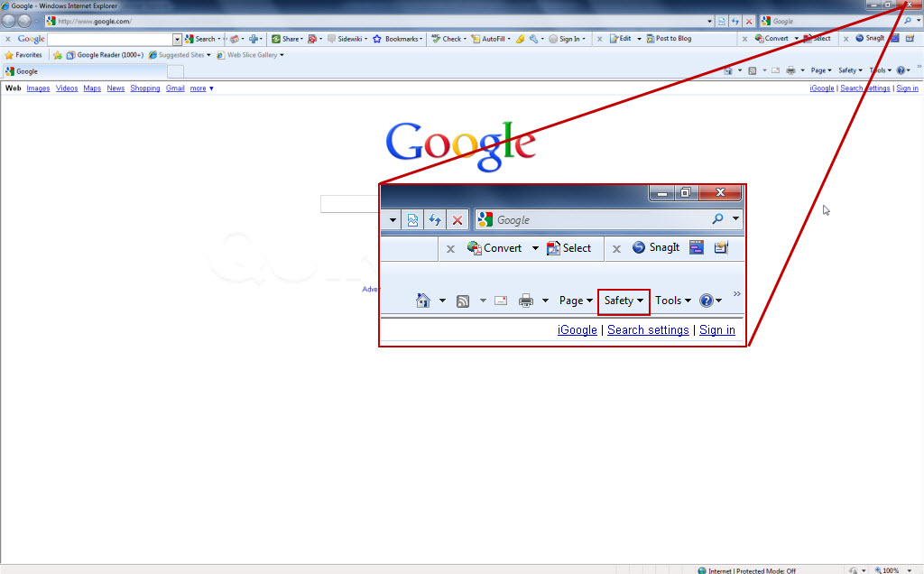
Task: Click Add to Favorites Bar star icon
Action: (x=57, y=55)
